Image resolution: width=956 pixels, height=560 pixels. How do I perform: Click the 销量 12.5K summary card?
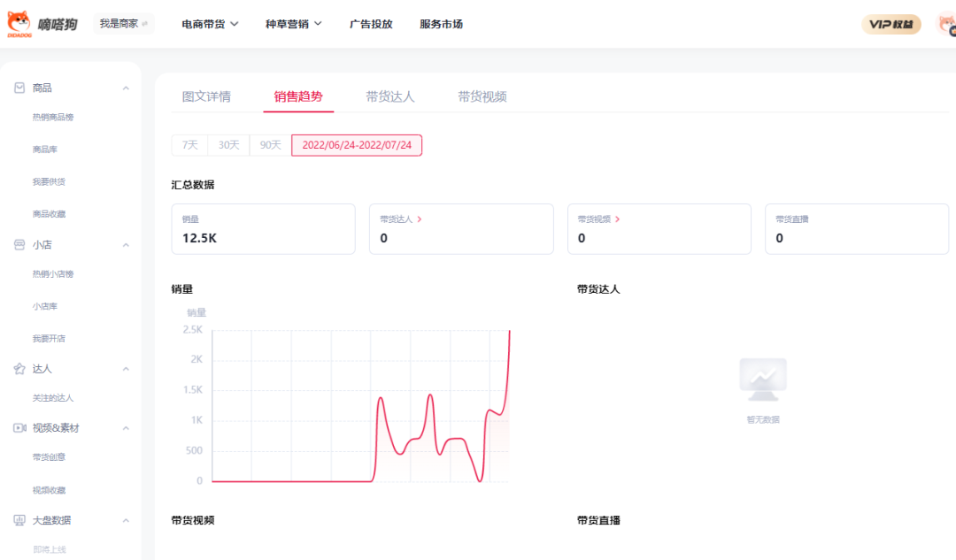[264, 229]
